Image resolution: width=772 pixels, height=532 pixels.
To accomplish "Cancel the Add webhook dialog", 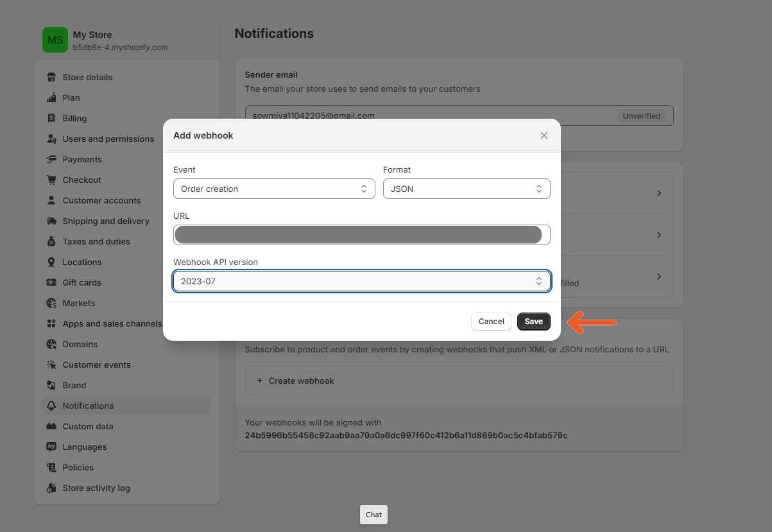I will click(x=491, y=321).
